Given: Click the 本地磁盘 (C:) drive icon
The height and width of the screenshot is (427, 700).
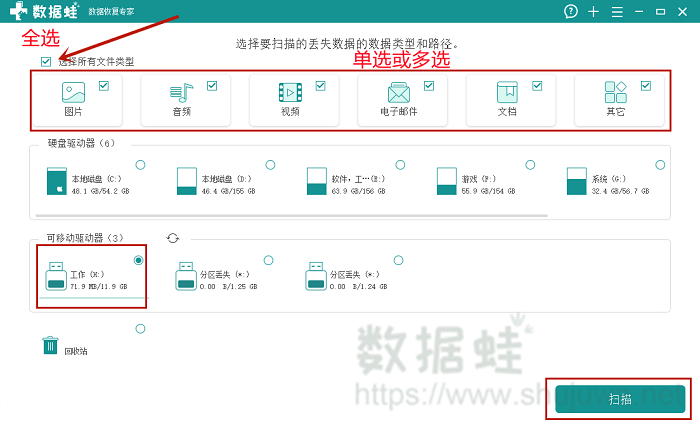Looking at the screenshot, I should [x=57, y=181].
